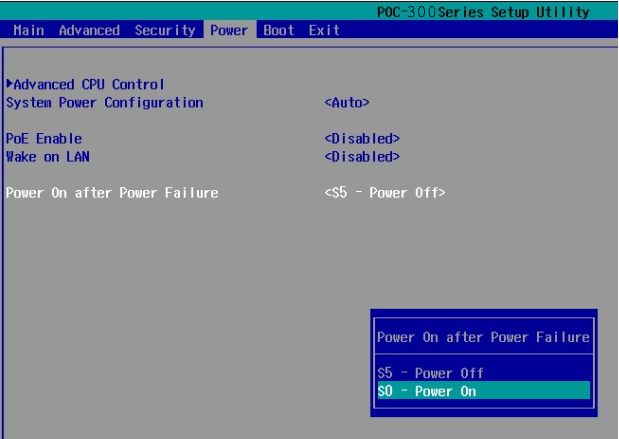
Task: Choose S5 - Power Off in the popup list
Action: pos(430,373)
